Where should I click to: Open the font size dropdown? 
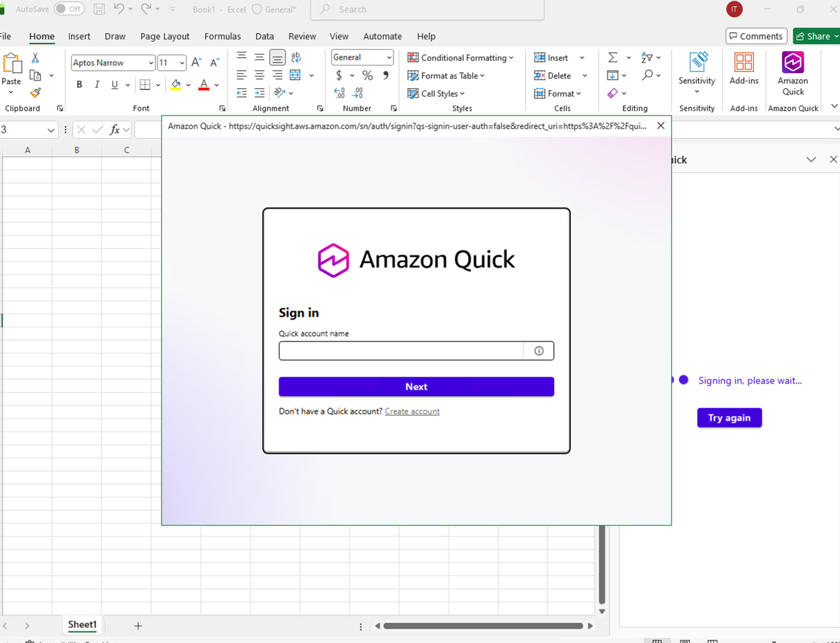pos(182,63)
